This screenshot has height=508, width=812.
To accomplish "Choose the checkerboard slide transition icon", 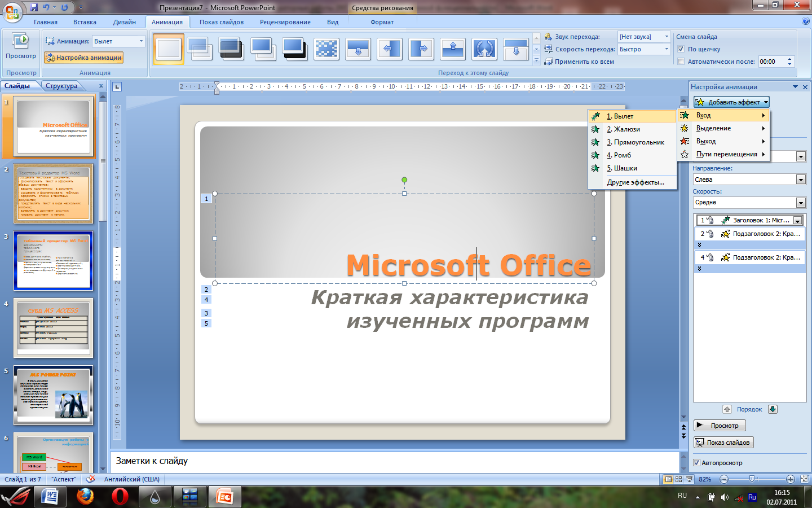I will point(326,49).
